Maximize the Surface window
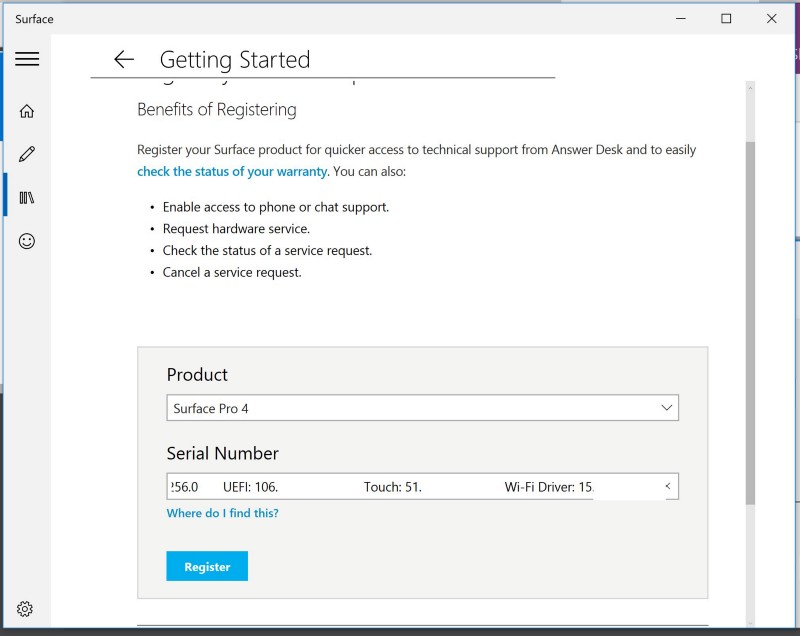This screenshot has height=636, width=800. point(726,19)
